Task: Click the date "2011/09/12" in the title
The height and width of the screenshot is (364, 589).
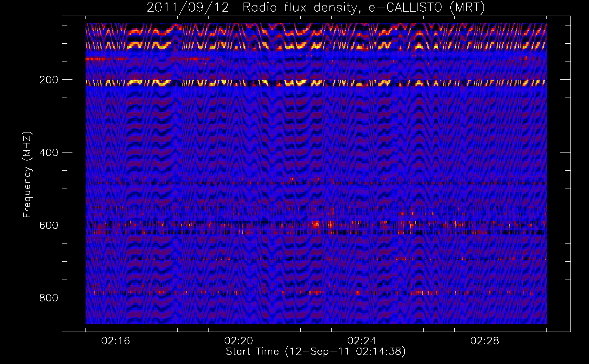Action: (188, 7)
